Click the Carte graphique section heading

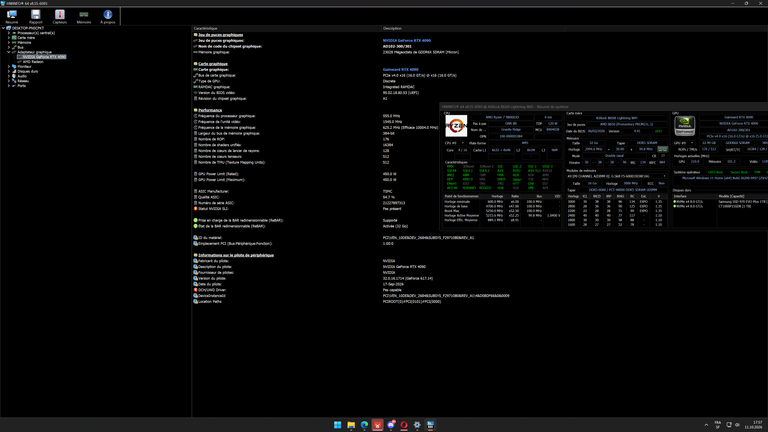(x=213, y=64)
